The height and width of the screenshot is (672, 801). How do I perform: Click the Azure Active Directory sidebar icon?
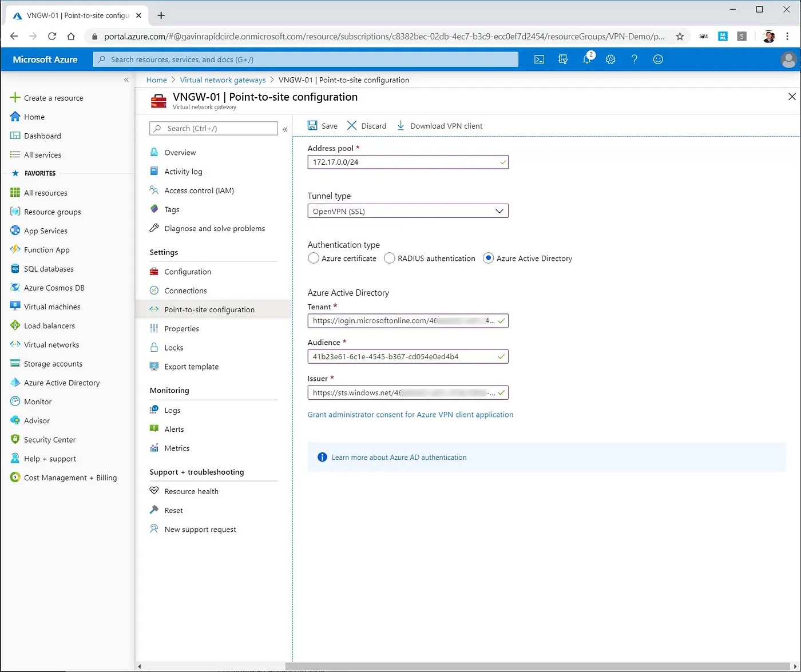click(15, 383)
